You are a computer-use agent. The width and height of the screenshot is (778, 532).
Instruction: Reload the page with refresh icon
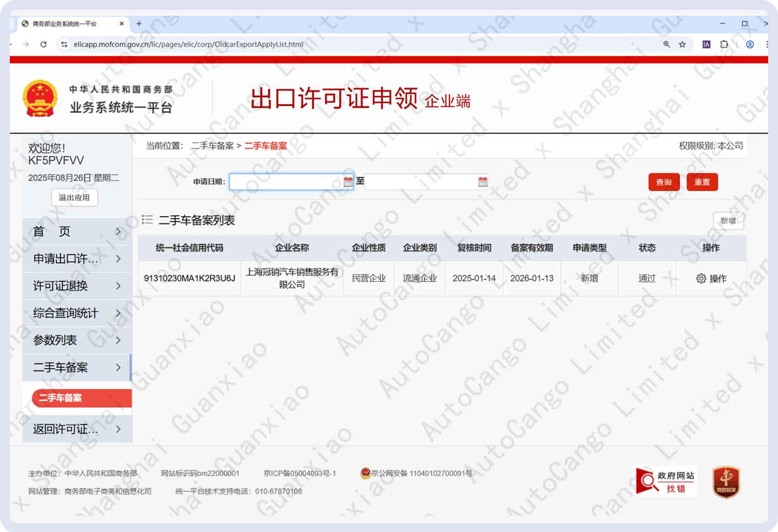(x=43, y=44)
